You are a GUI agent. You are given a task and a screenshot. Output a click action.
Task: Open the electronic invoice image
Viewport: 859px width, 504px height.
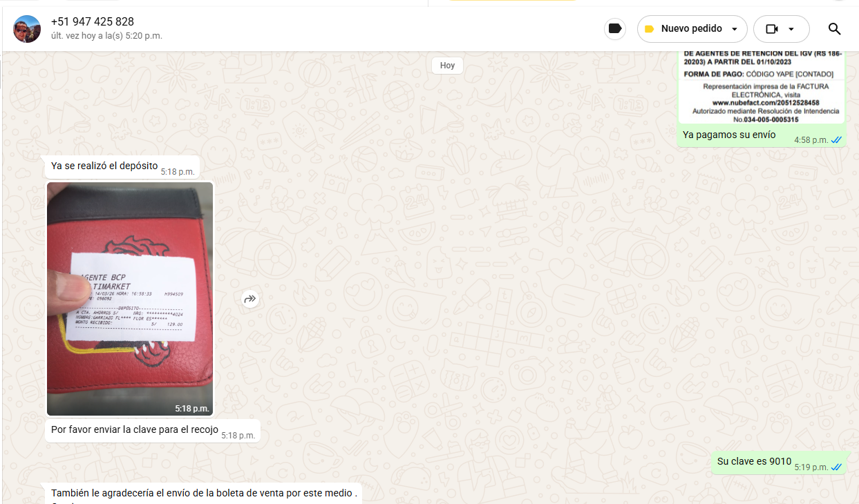(761, 86)
